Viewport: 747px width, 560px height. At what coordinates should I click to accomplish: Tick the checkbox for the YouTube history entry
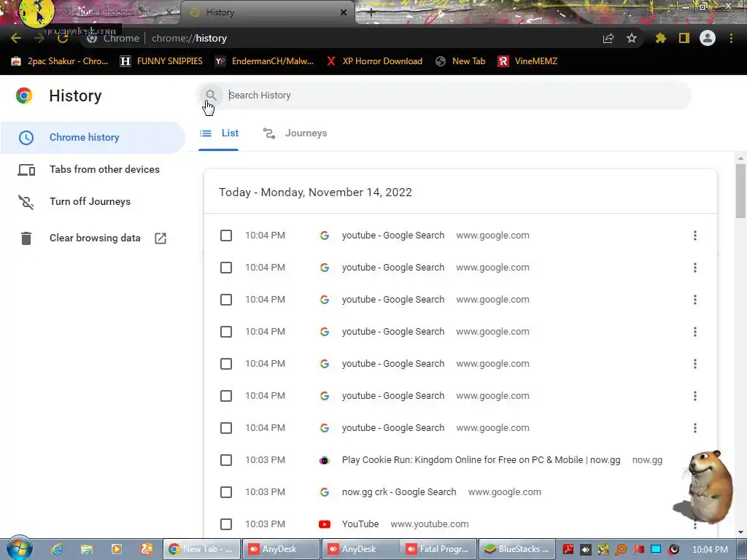(x=226, y=524)
